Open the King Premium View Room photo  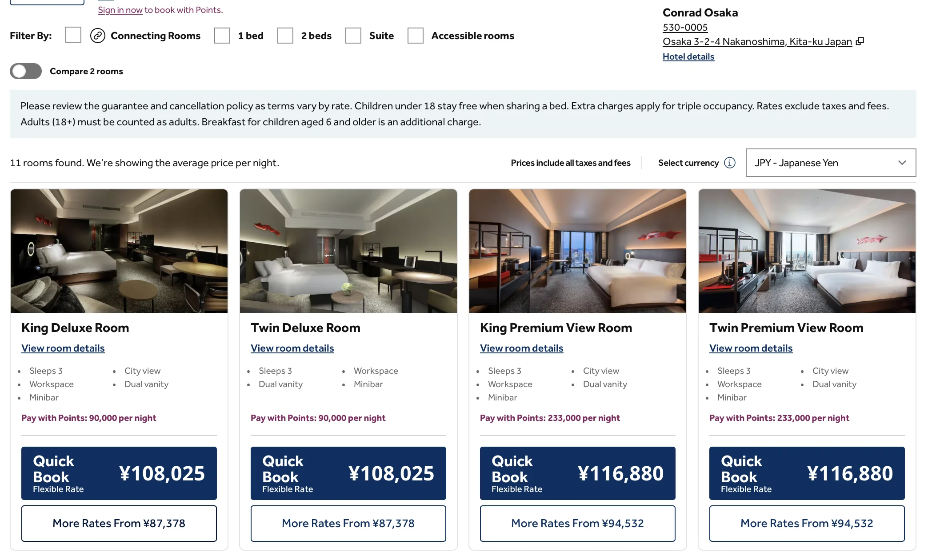coord(577,251)
